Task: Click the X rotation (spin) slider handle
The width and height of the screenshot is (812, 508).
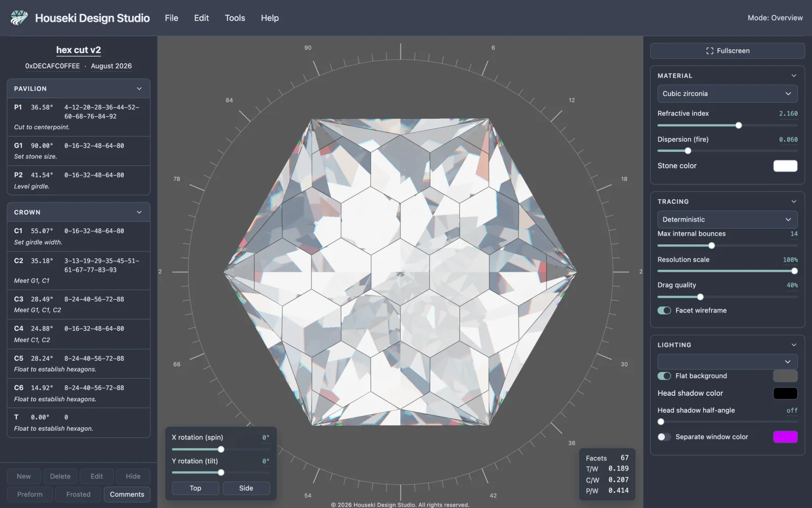Action: coord(221,450)
